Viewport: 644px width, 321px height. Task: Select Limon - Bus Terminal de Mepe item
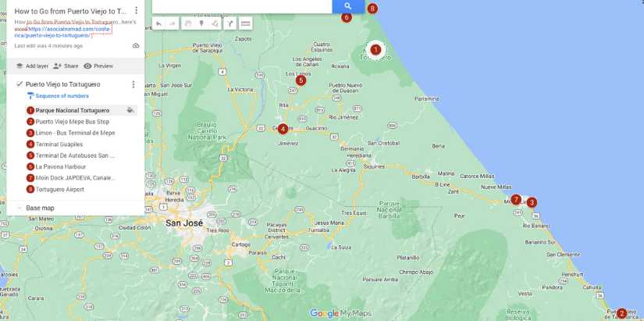pos(75,133)
